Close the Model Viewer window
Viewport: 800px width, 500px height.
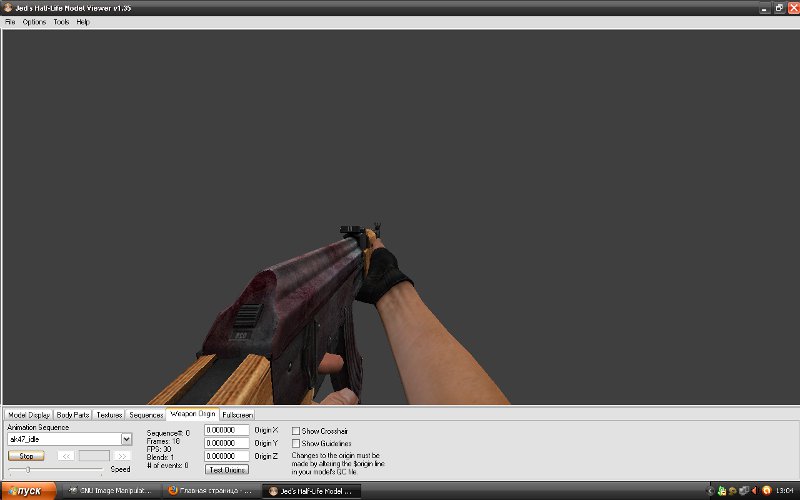(794, 8)
